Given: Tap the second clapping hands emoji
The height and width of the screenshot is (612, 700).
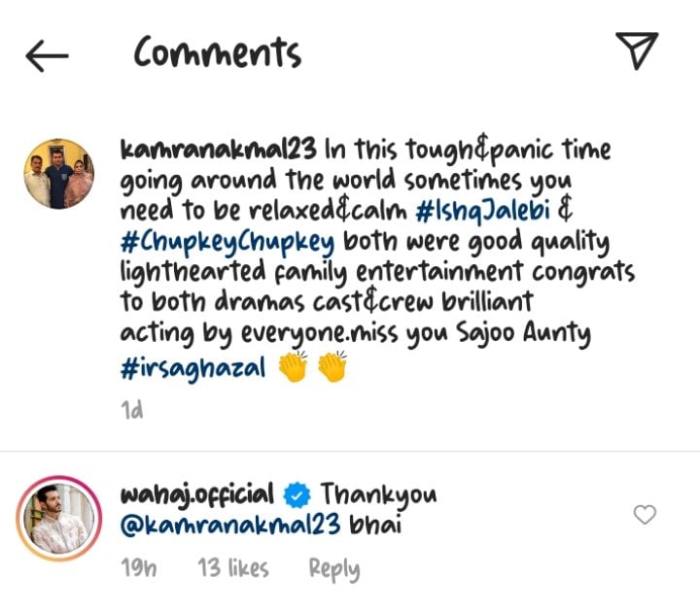Looking at the screenshot, I should [x=332, y=366].
